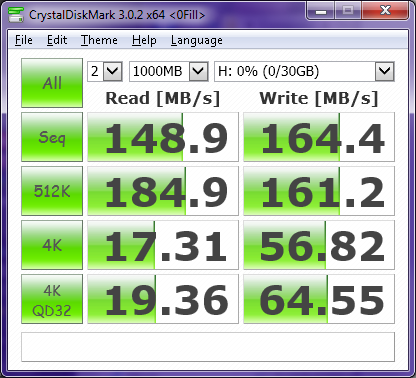Viewport: 416px width, 378px height.
Task: Select the Seq write result 164.4
Action: pyautogui.click(x=319, y=137)
